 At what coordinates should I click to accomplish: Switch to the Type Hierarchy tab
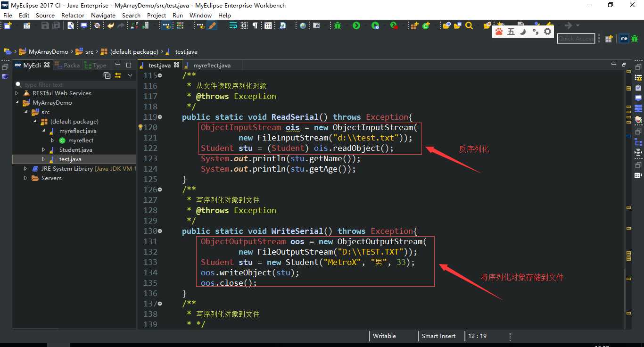tap(95, 65)
